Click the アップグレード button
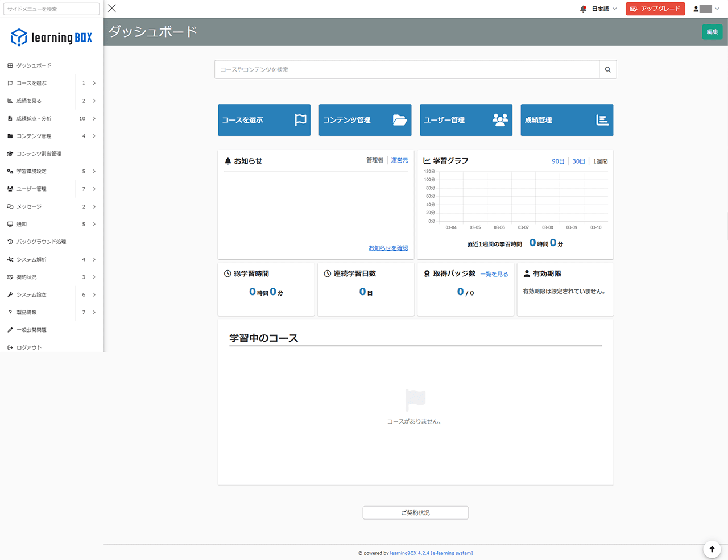Image resolution: width=728 pixels, height=560 pixels. (x=655, y=9)
